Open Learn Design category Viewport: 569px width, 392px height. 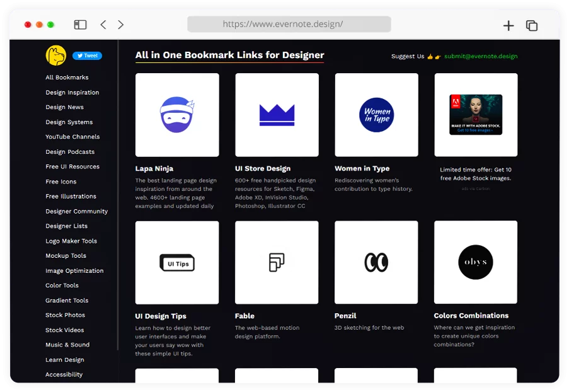[65, 360]
